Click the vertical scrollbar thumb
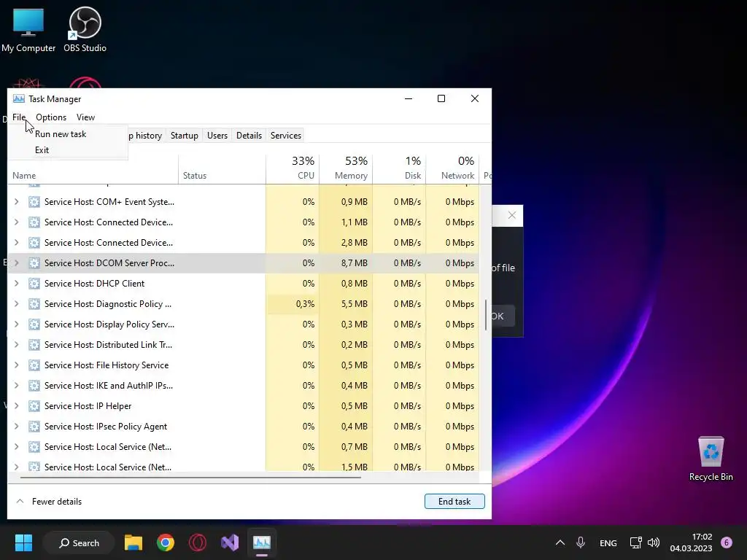Viewport: 747px width, 560px height. coord(485,315)
